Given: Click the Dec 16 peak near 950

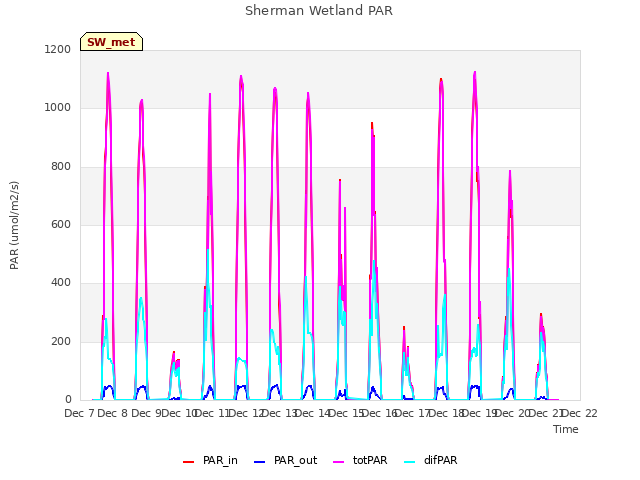Looking at the screenshot, I should (x=372, y=123).
